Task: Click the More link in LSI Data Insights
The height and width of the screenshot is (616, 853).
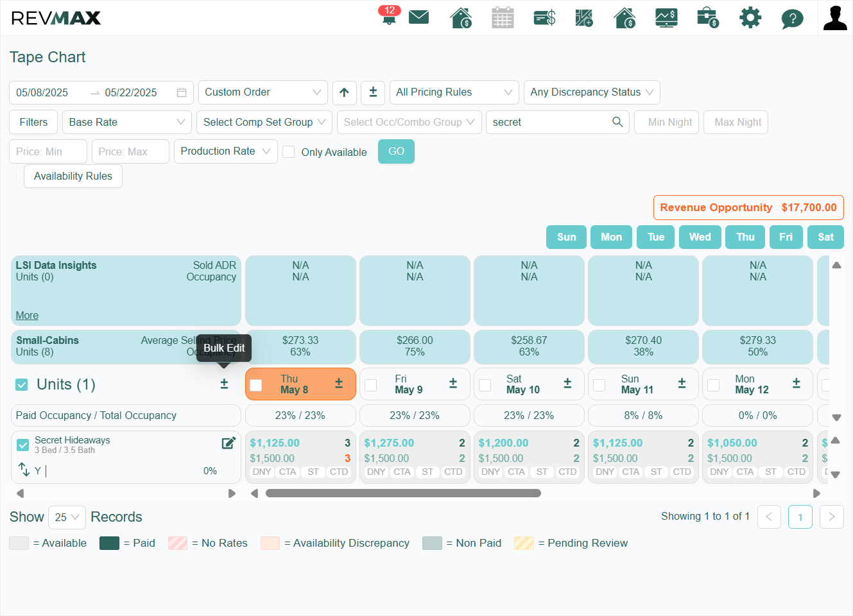Action: point(27,315)
